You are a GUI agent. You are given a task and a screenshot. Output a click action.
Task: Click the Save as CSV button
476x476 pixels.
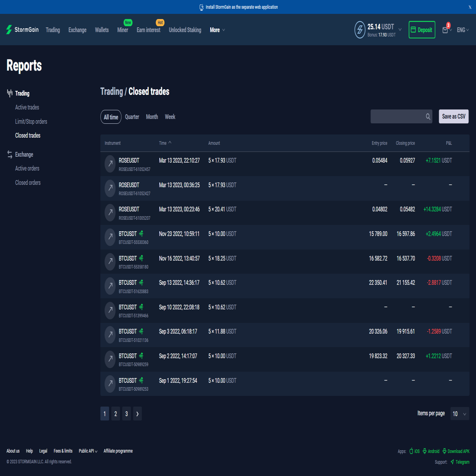454,117
